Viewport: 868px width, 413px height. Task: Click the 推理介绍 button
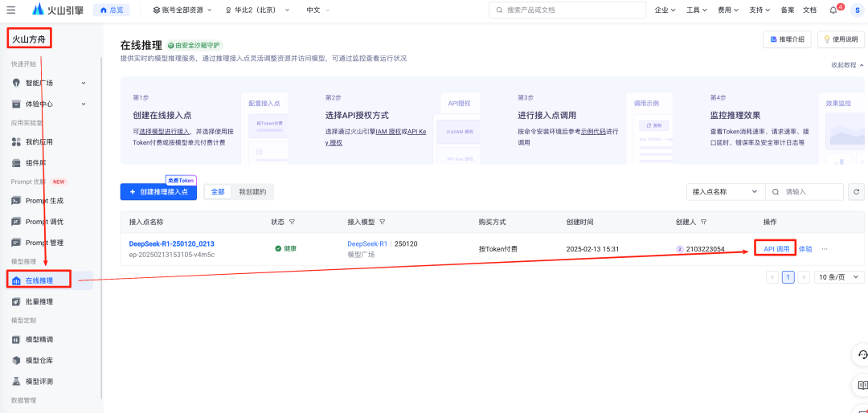(x=787, y=39)
